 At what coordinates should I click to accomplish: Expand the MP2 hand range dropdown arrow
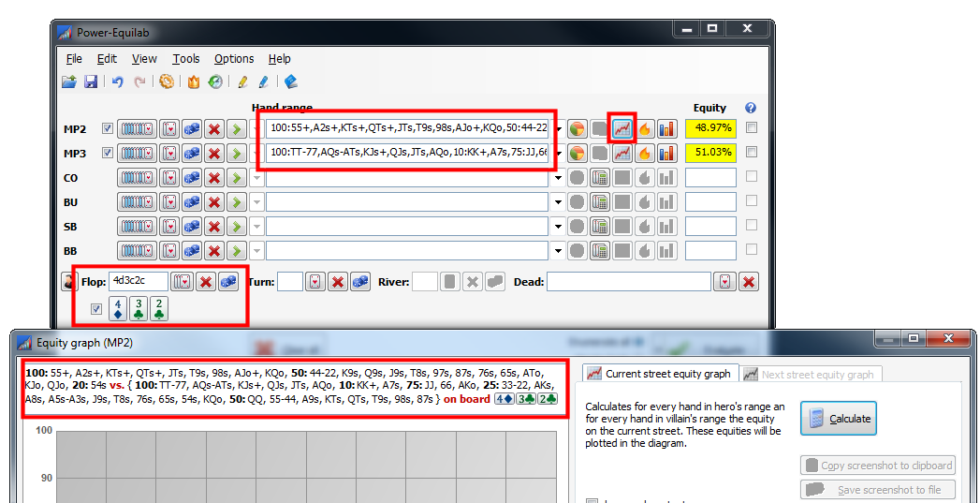click(558, 129)
